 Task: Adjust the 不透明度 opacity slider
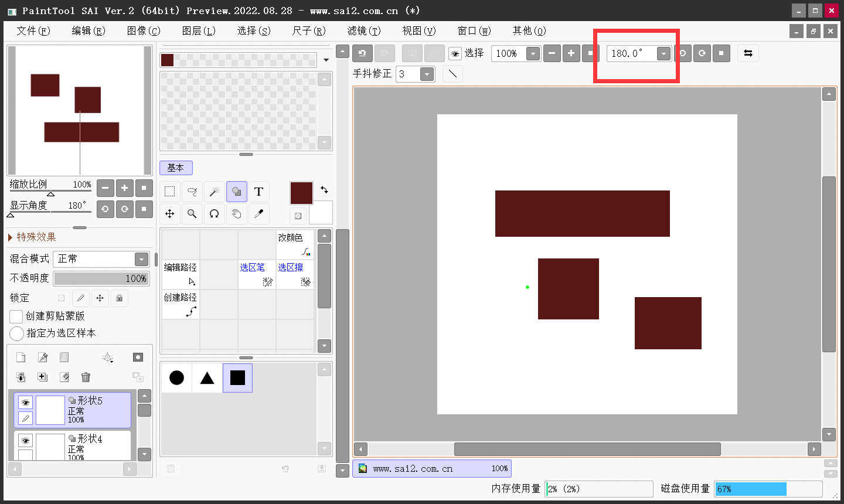[x=101, y=278]
